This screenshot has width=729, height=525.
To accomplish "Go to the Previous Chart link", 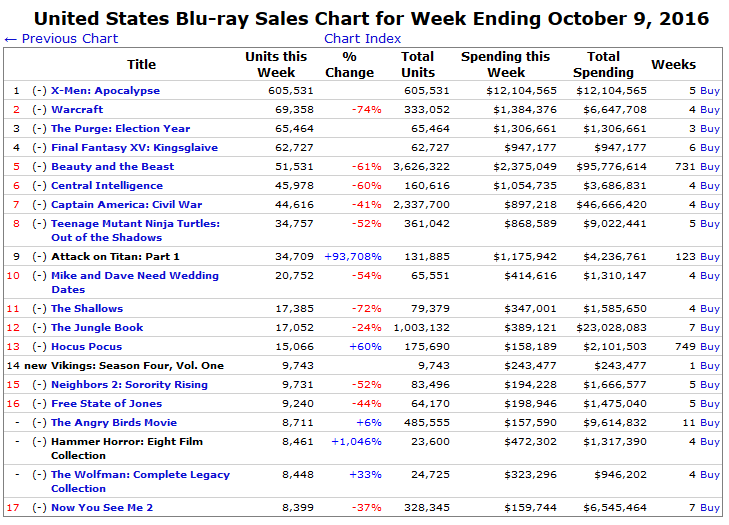I will click(x=61, y=39).
